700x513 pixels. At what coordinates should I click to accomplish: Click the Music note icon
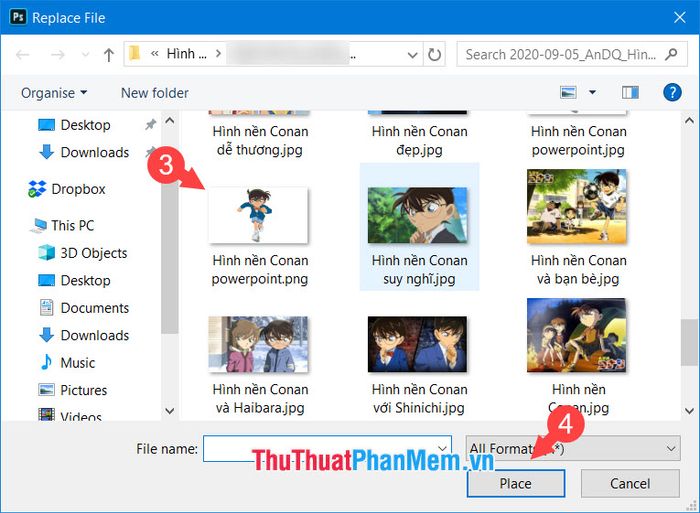pyautogui.click(x=46, y=362)
